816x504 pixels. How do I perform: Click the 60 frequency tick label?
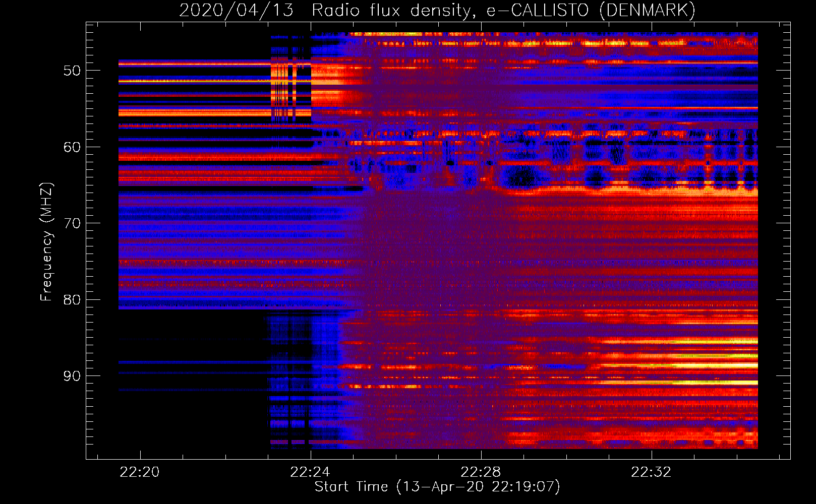pyautogui.click(x=72, y=147)
